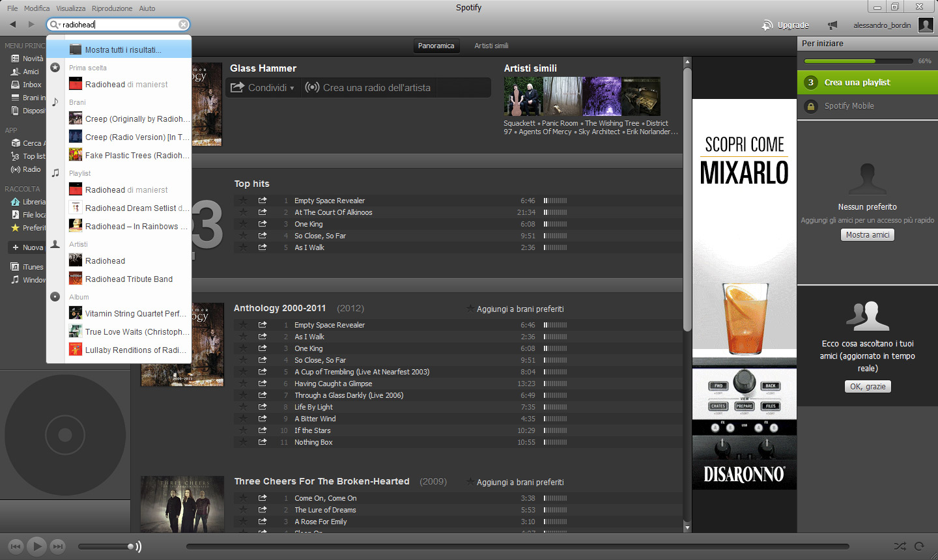Viewport: 938px width, 560px height.
Task: Share the track Come On, Come On
Action: [x=263, y=498]
